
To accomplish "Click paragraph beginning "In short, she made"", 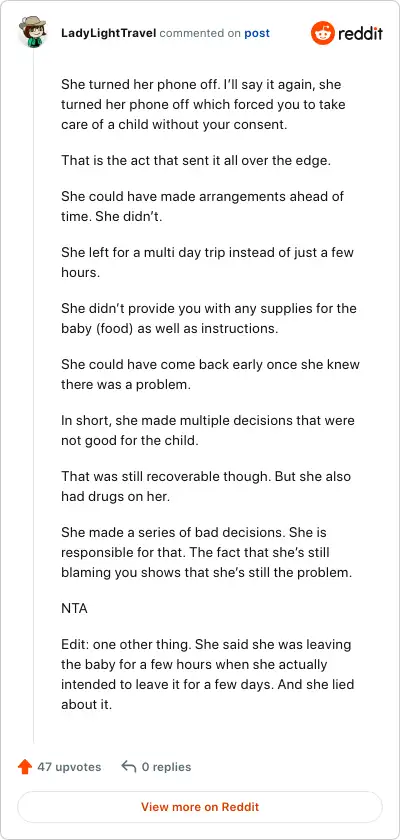I will point(208,431).
